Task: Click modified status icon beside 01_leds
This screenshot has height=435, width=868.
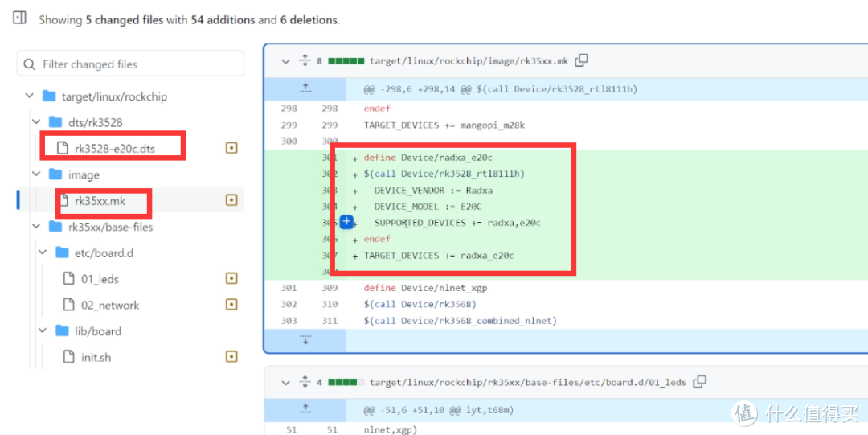Action: (231, 278)
